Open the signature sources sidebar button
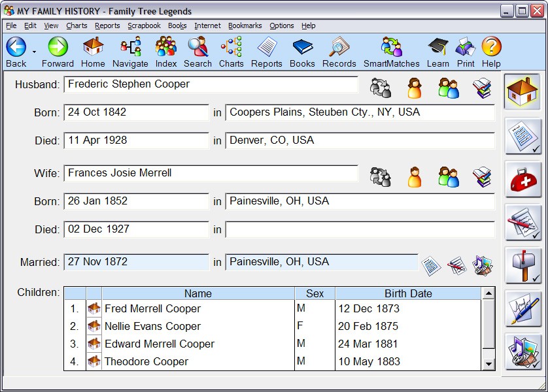The width and height of the screenshot is (548, 392). (523, 308)
